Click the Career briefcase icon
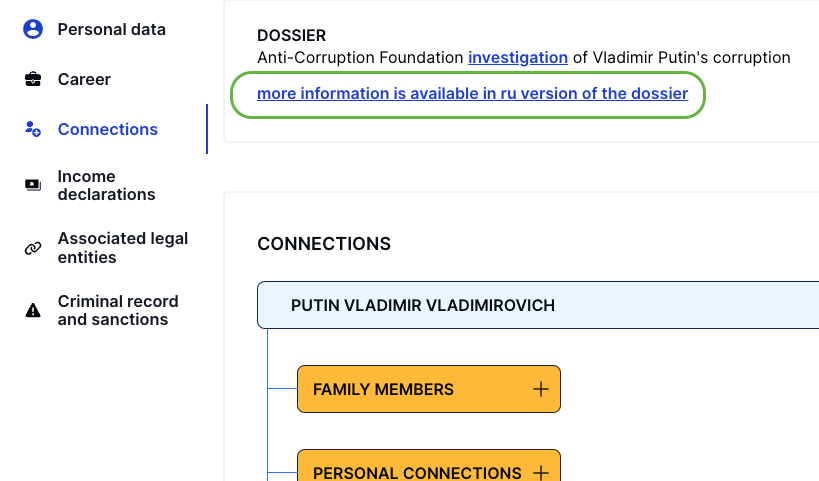Viewport: 819px width, 481px height. click(x=33, y=79)
